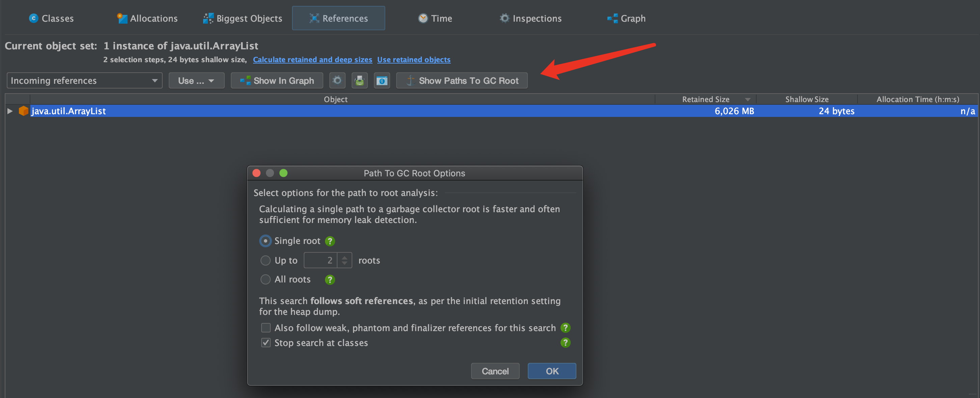The height and width of the screenshot is (398, 980).
Task: Select the Single root radio button
Action: (265, 241)
